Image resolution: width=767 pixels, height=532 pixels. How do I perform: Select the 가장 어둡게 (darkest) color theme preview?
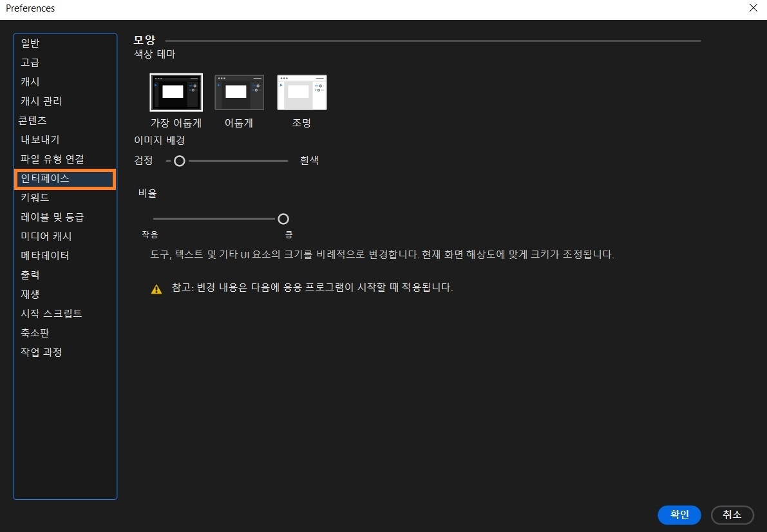175,91
